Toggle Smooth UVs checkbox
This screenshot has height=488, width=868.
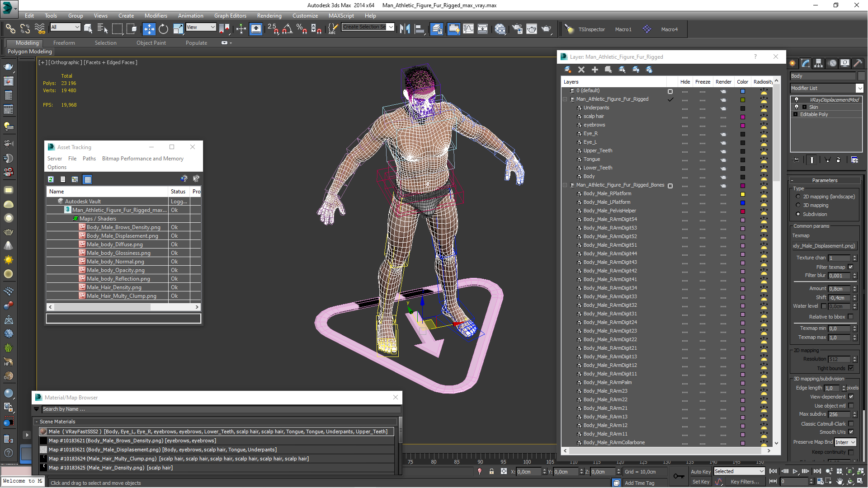pos(851,432)
